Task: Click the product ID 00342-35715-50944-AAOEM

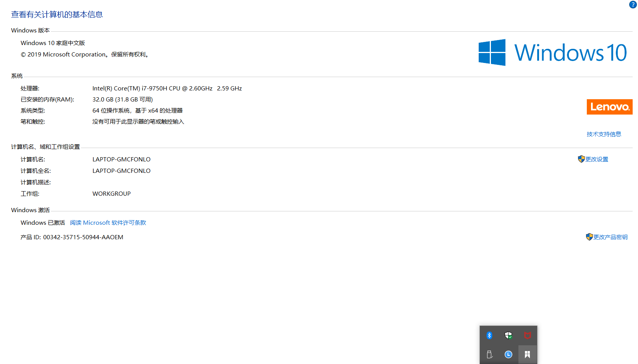Action: 83,237
